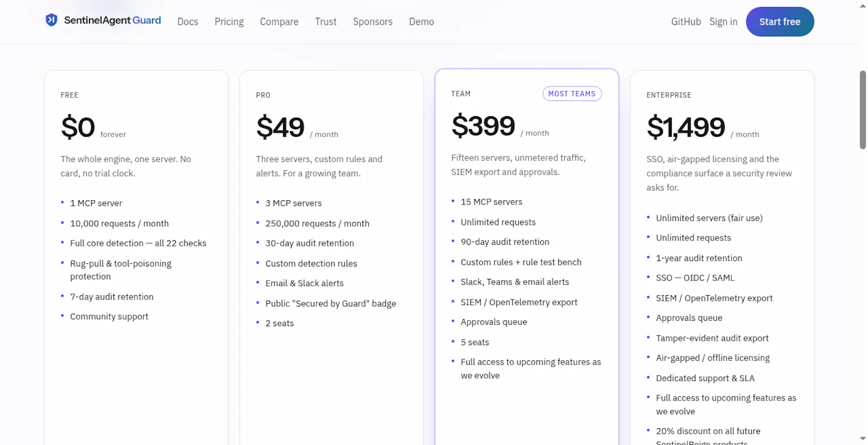
Task: Click the page scrollbar thumb
Action: pos(863,110)
